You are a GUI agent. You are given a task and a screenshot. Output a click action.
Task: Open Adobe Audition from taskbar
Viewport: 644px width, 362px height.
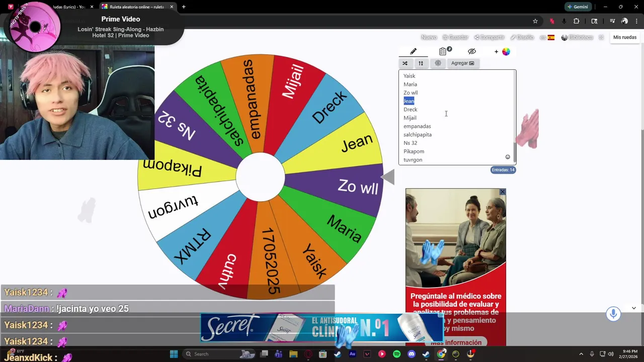[352, 354]
